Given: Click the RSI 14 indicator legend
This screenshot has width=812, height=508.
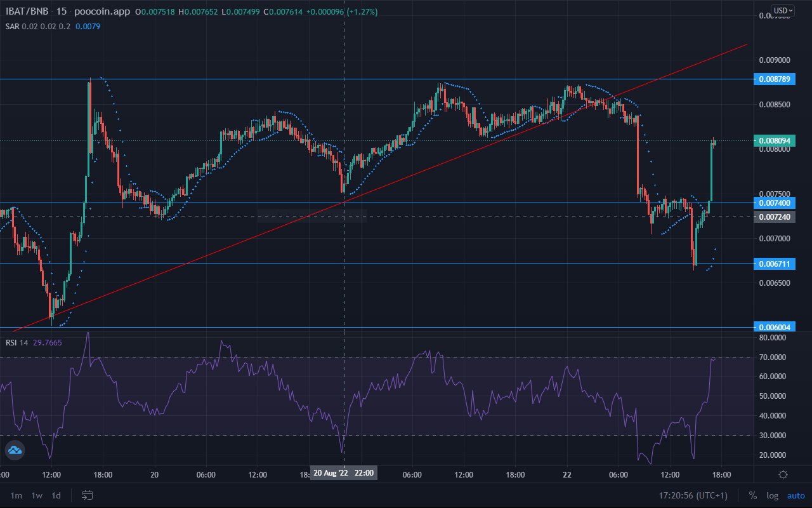Looking at the screenshot, I should tap(17, 342).
